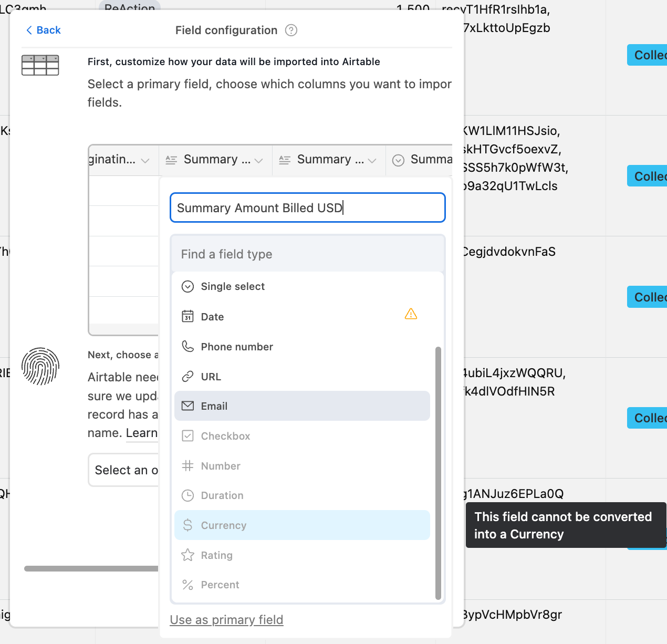Click the field type list vertical scrollbar
The width and height of the screenshot is (667, 644).
coord(438,473)
